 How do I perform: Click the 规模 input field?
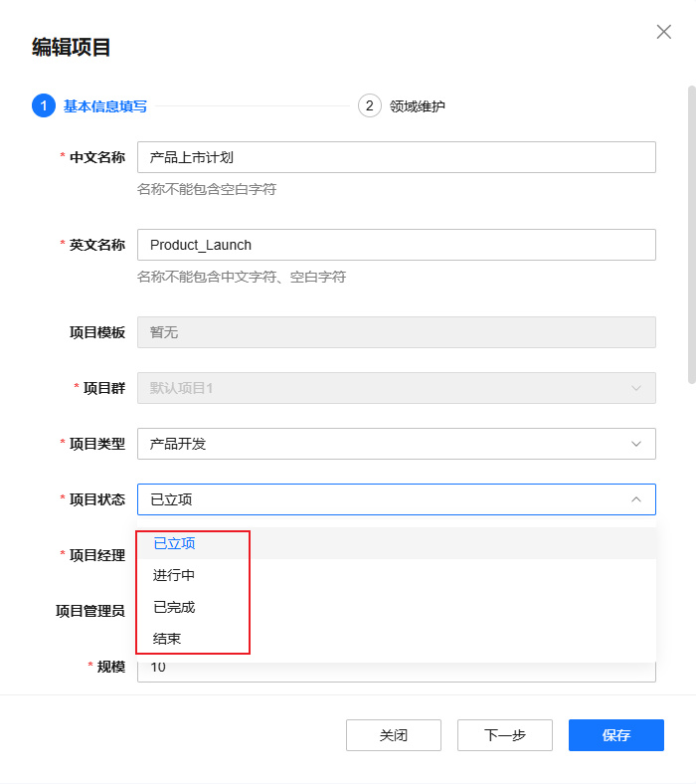click(x=396, y=672)
